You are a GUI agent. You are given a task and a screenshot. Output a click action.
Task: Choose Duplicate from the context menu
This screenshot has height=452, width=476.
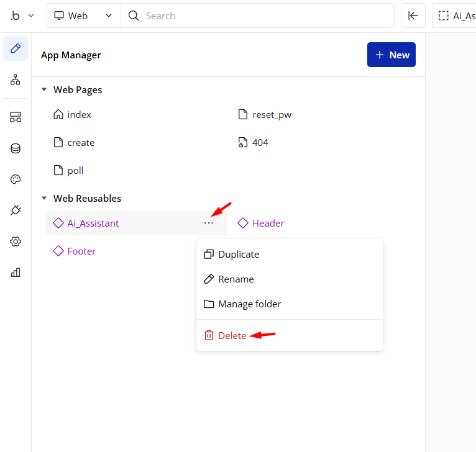[239, 255]
